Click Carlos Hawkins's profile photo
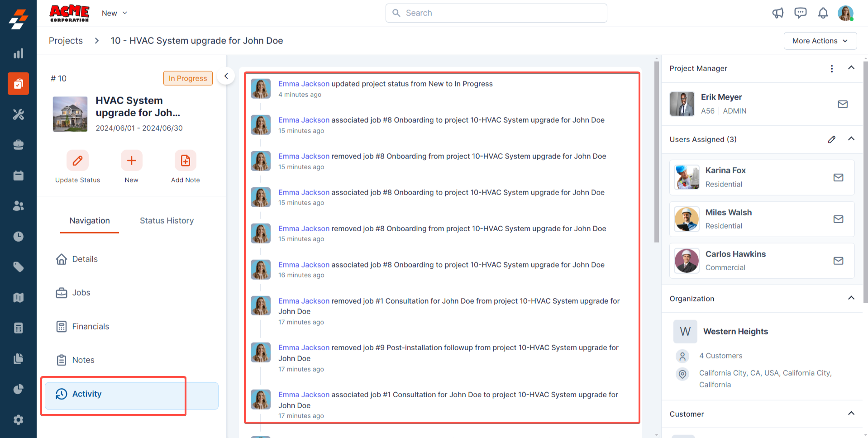Viewport: 868px width, 438px height. coord(687,261)
